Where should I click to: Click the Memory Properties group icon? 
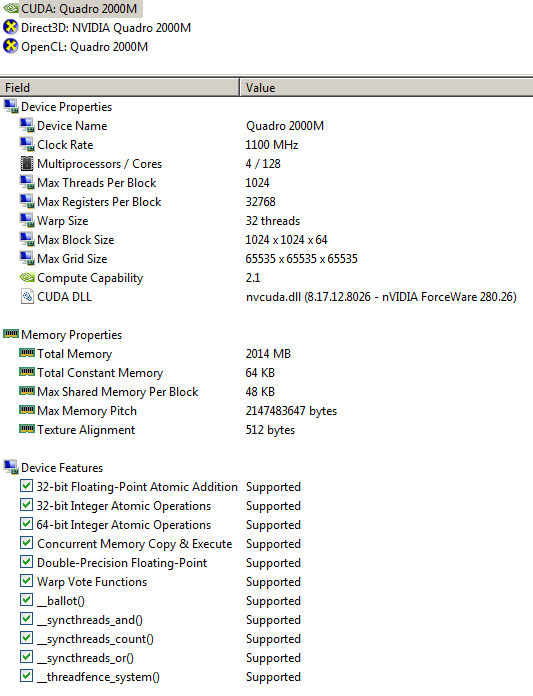tap(11, 334)
